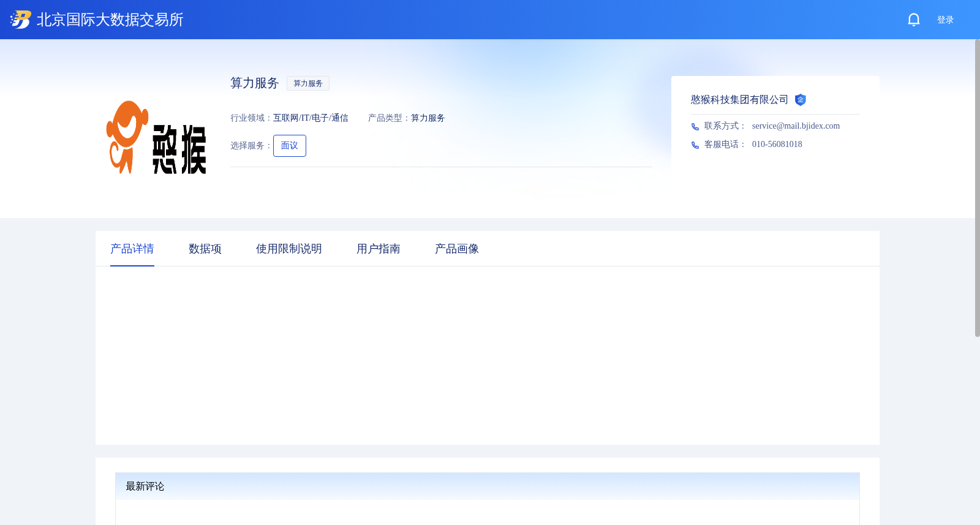Image resolution: width=980 pixels, height=525 pixels.
Task: Click the page vertical scrollbar thumb
Action: click(978, 188)
